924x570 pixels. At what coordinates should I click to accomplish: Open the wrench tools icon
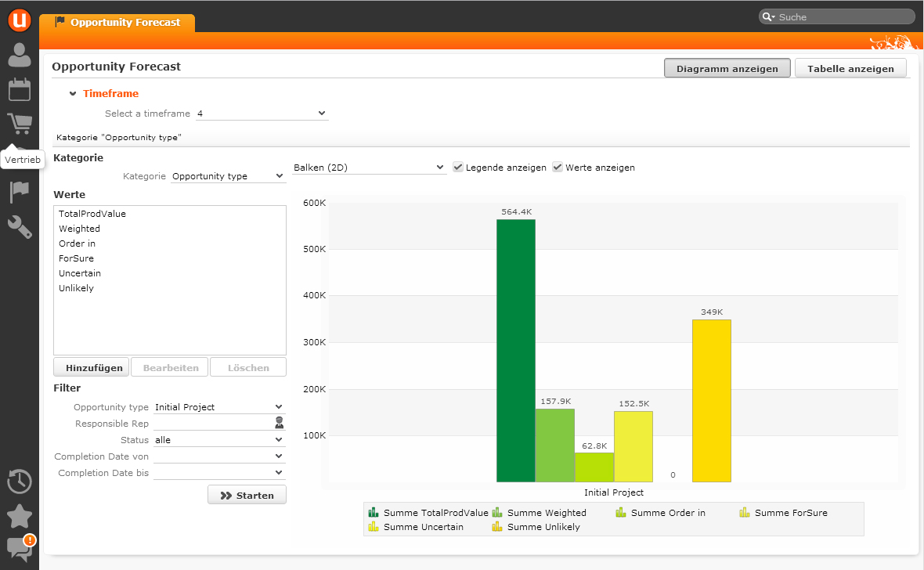(20, 227)
